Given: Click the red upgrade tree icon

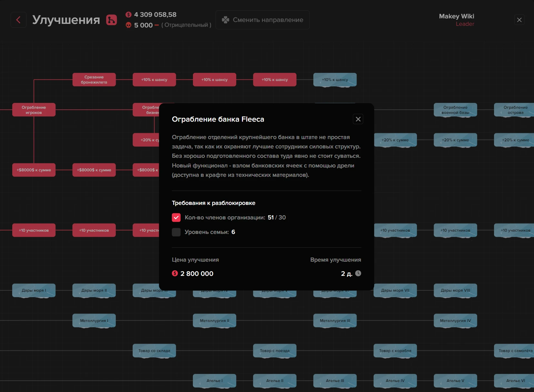Looking at the screenshot, I should (112, 20).
